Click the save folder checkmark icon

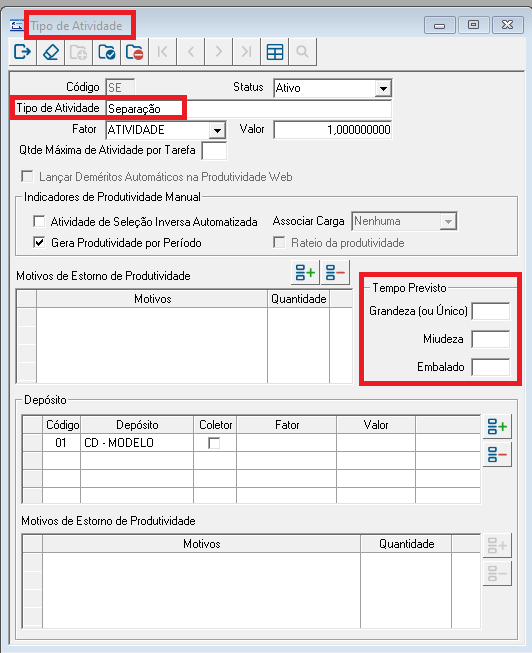107,52
